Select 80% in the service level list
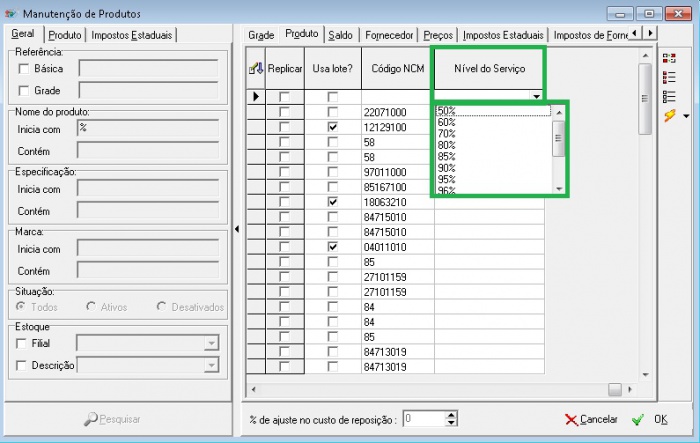Screen dimensions: 700x443 [x=447, y=145]
